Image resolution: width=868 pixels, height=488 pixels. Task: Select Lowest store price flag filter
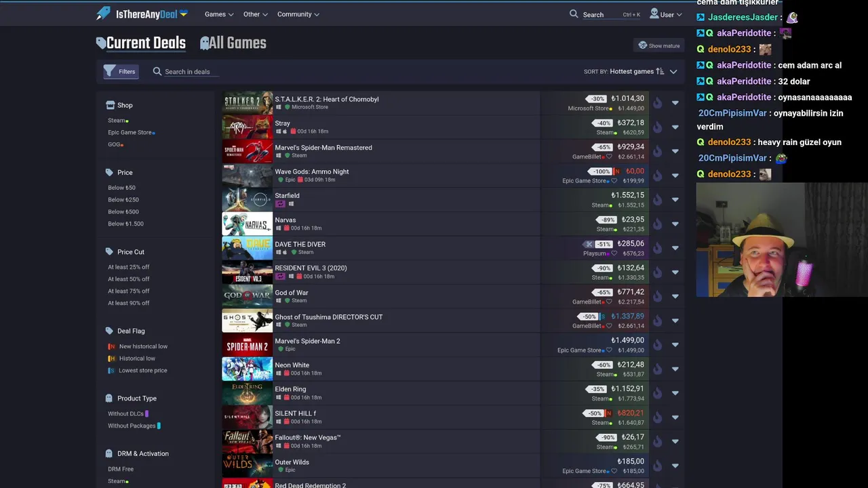click(138, 371)
